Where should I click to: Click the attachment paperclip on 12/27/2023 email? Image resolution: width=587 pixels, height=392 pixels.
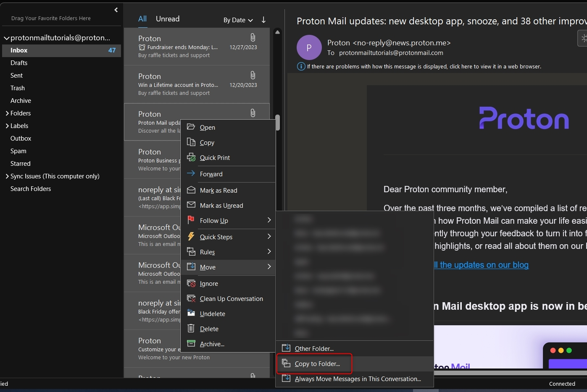(x=253, y=37)
